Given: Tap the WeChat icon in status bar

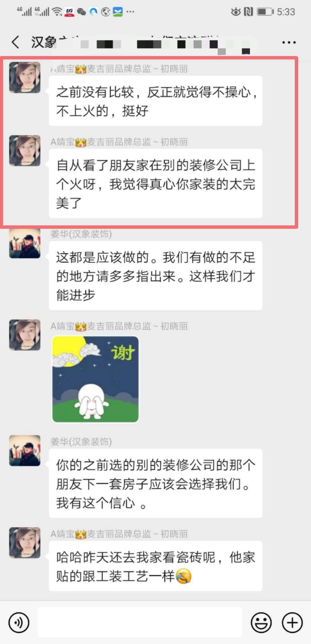Looking at the screenshot, I should [81, 12].
